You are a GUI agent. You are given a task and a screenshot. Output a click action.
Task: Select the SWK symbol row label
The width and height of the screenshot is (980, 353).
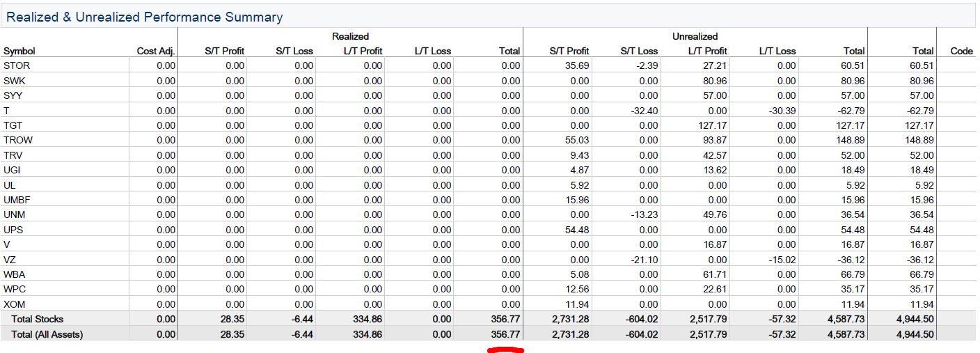click(15, 81)
